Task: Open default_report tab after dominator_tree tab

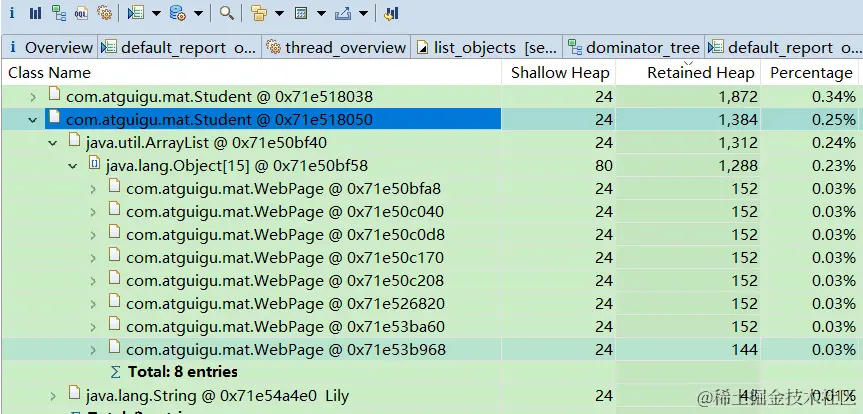Action: [784, 48]
